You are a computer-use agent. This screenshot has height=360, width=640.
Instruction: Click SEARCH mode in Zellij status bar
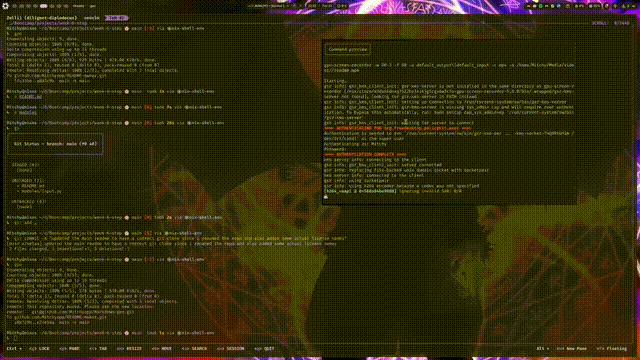point(194,349)
